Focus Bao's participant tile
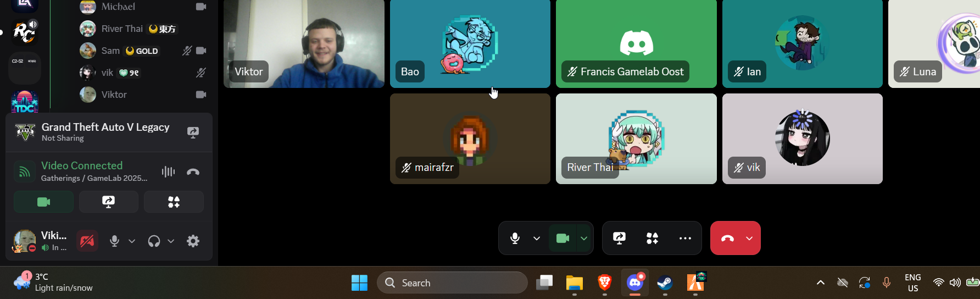980x299 pixels. [x=470, y=43]
